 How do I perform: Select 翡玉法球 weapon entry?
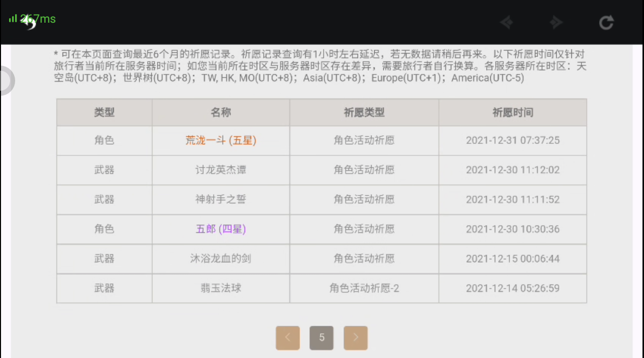point(221,288)
